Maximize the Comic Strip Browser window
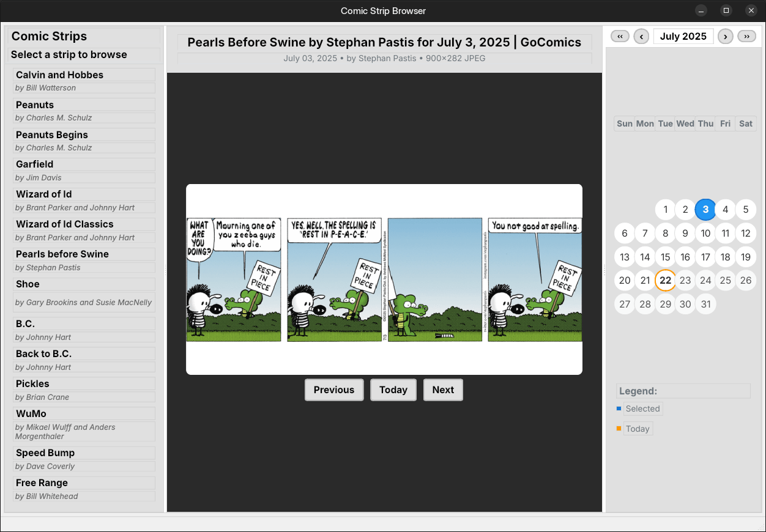 tap(726, 10)
